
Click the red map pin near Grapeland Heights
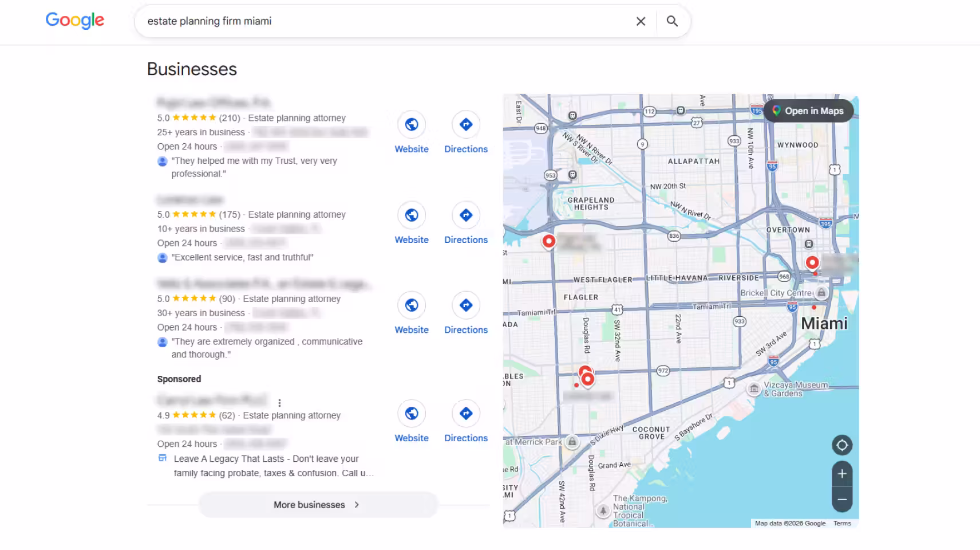(x=548, y=241)
